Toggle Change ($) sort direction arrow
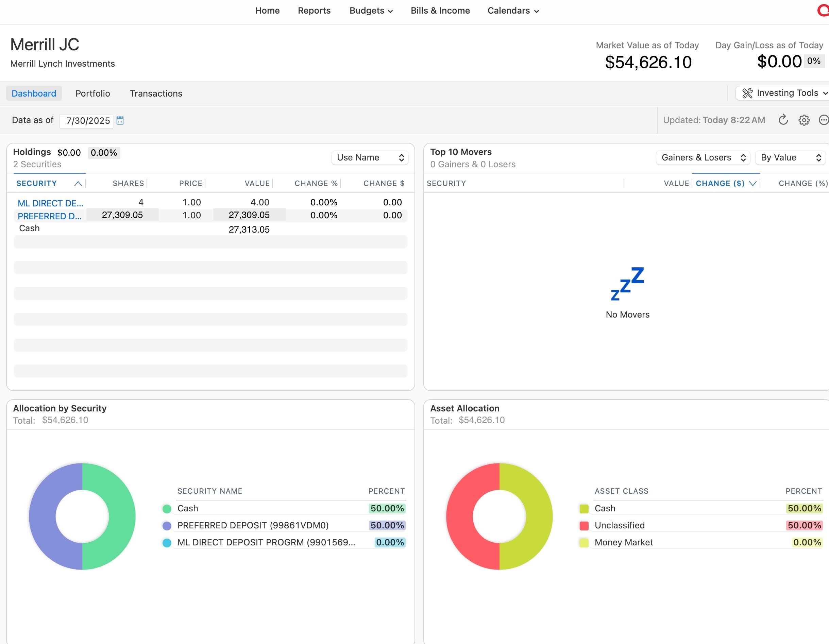 [x=753, y=184]
